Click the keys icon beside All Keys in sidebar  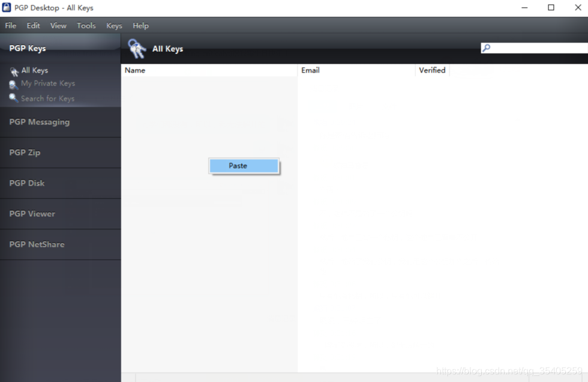click(14, 71)
